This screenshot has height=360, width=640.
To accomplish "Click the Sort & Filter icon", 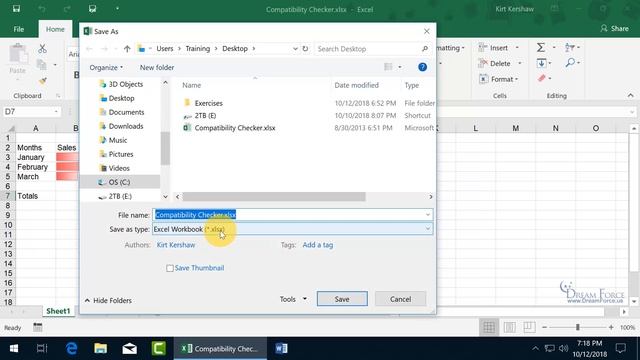I will (570, 48).
